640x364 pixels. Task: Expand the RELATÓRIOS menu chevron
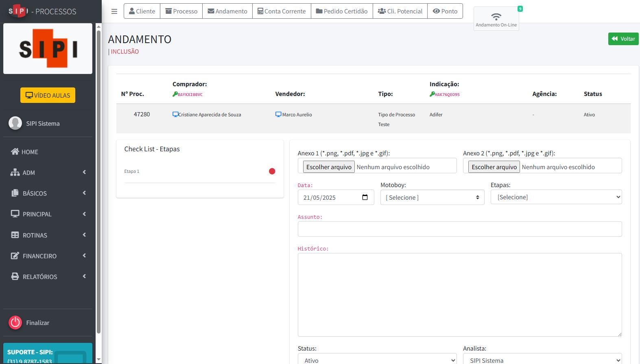point(84,276)
